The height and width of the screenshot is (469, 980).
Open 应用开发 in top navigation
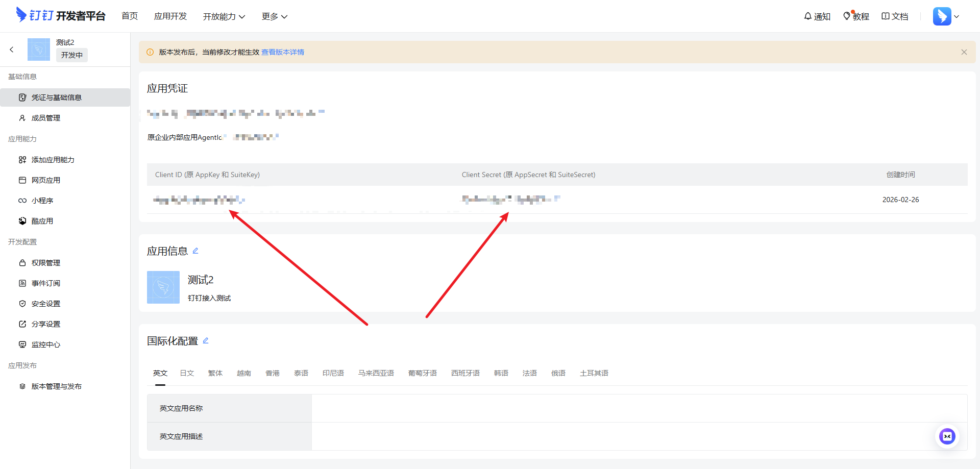[170, 16]
